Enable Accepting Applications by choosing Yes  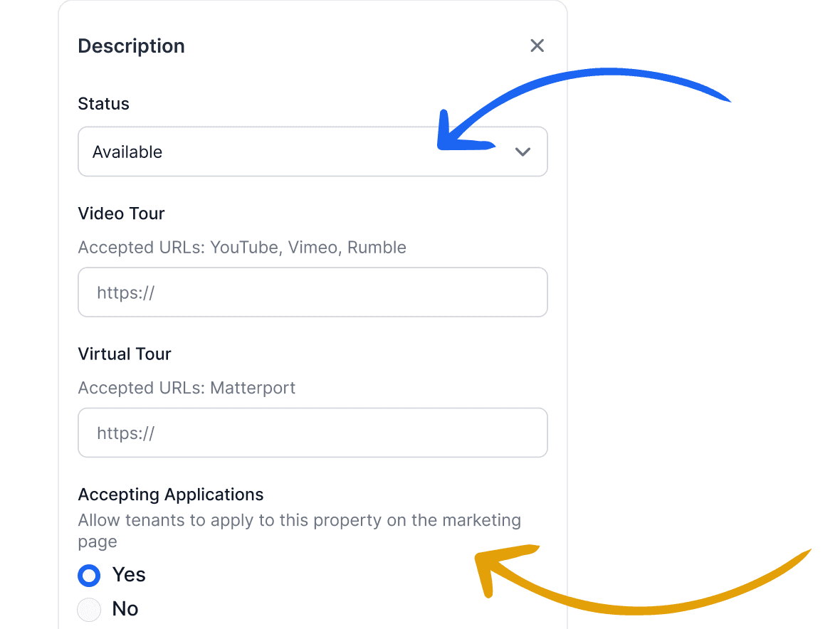[x=89, y=575]
